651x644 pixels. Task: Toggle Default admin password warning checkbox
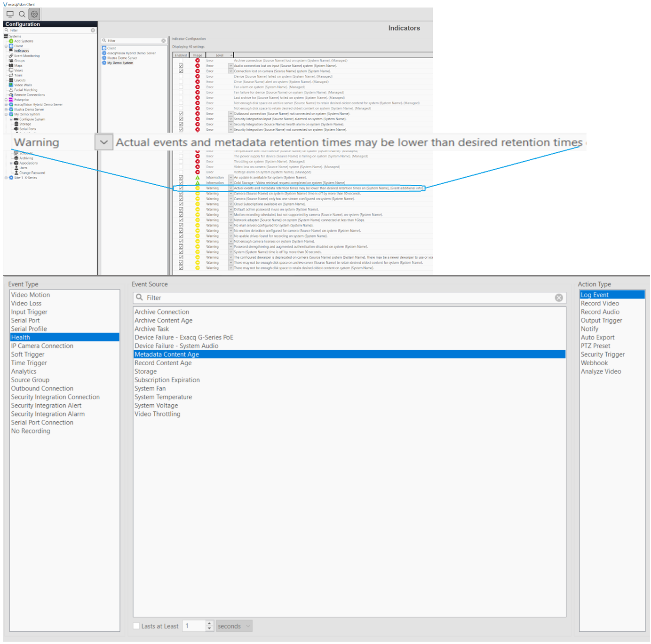coord(181,209)
